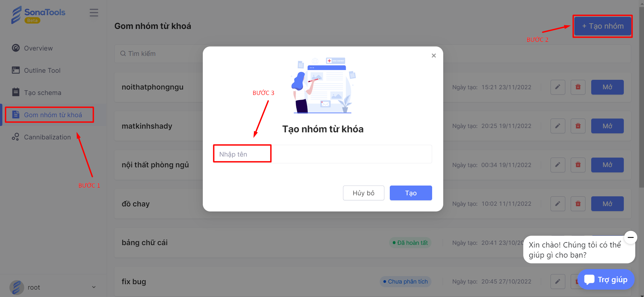Click the + Tạo nhóm button

coord(603,26)
